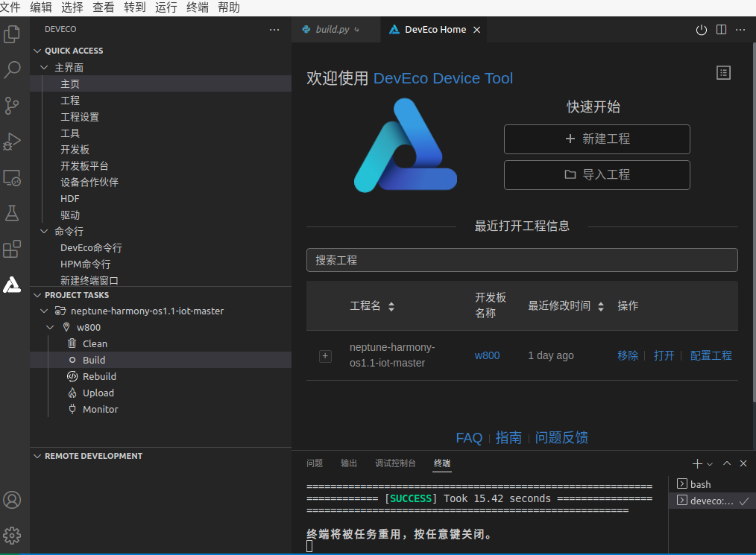The height and width of the screenshot is (555, 756).
Task: Open the 查看 menu
Action: tap(103, 7)
